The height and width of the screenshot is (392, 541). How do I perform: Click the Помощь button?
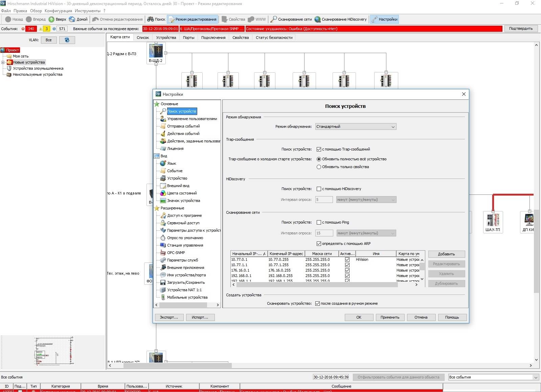[x=452, y=317]
